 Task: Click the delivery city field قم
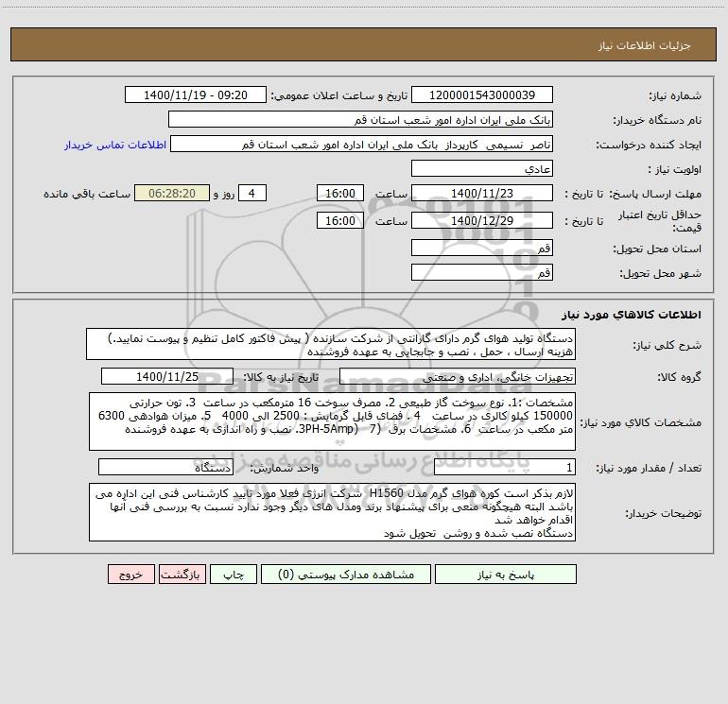click(x=482, y=272)
